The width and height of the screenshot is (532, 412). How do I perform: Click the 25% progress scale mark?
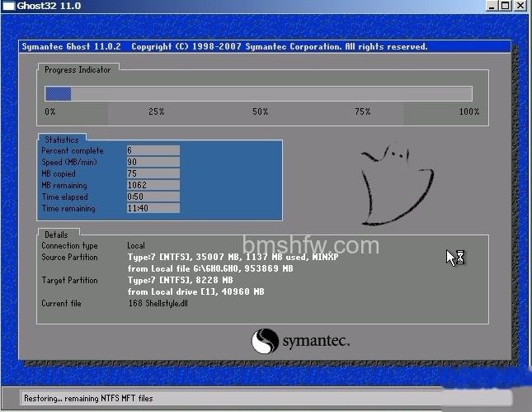point(157,111)
